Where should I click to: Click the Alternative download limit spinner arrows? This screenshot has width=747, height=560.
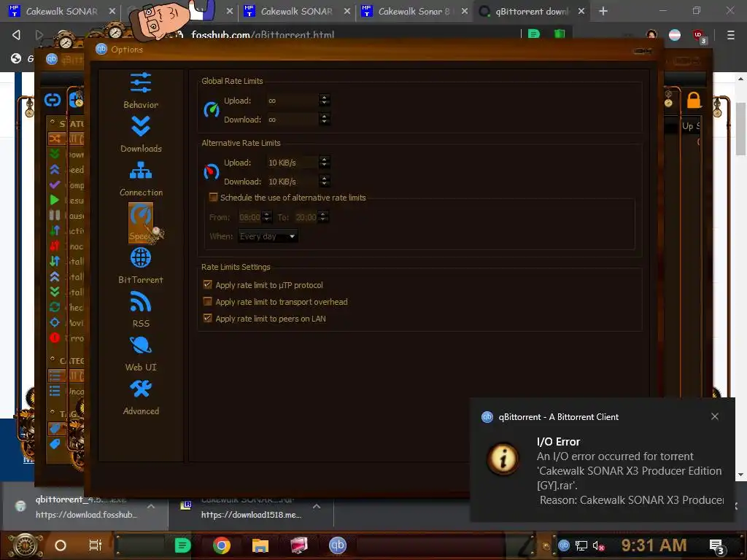325,181
